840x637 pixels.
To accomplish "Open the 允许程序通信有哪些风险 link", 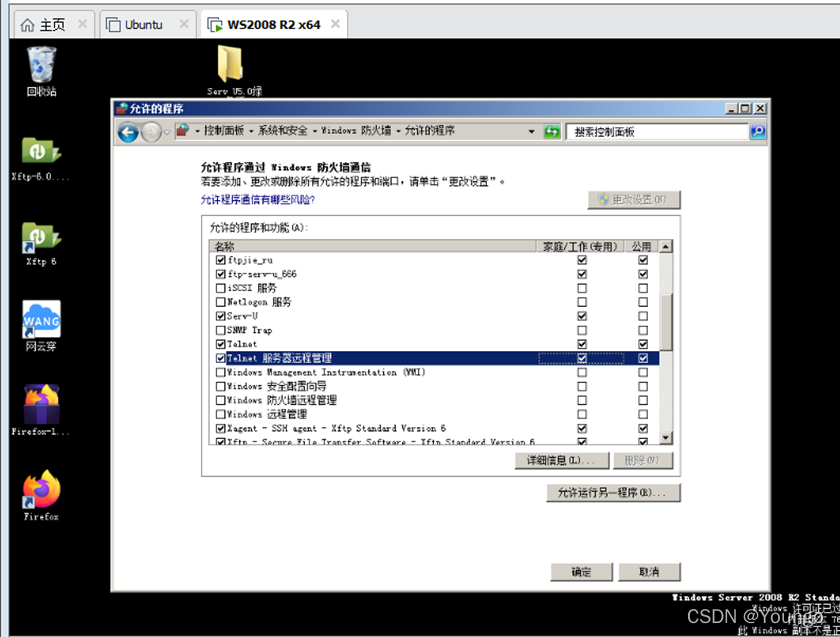I will pos(258,200).
